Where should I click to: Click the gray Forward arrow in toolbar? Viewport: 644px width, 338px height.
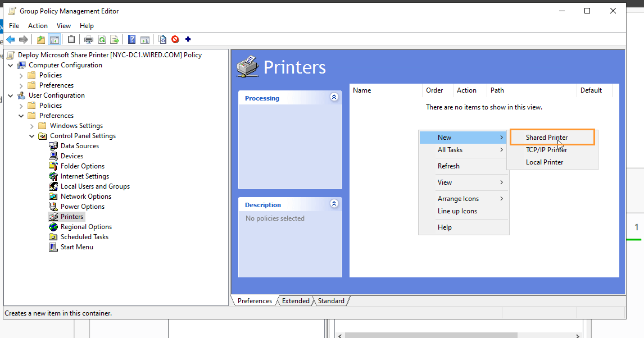tap(24, 39)
